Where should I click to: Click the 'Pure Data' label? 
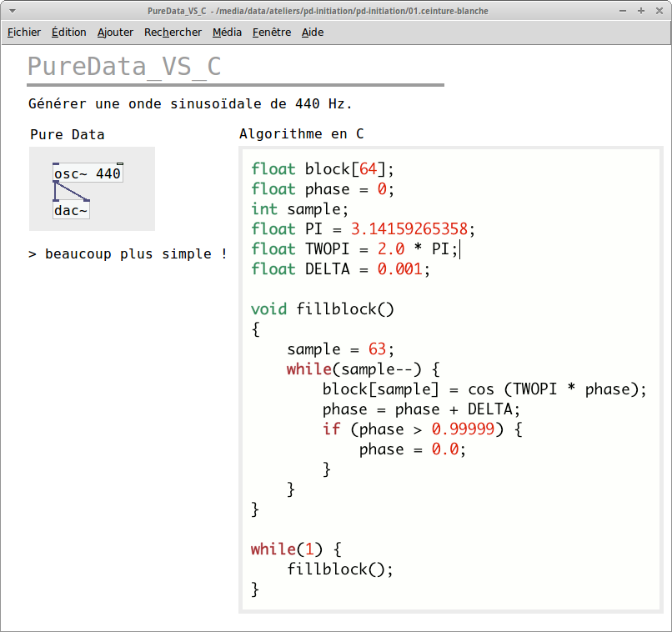(x=68, y=134)
